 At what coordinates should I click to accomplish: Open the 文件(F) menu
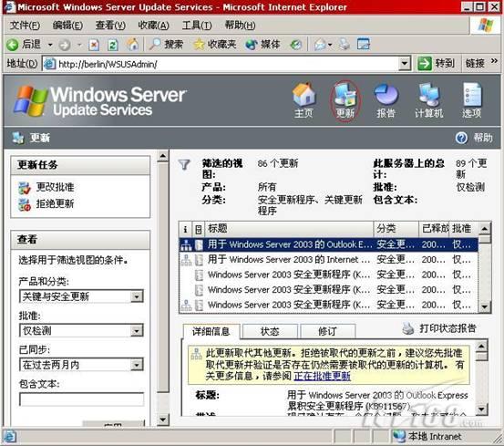[x=25, y=26]
